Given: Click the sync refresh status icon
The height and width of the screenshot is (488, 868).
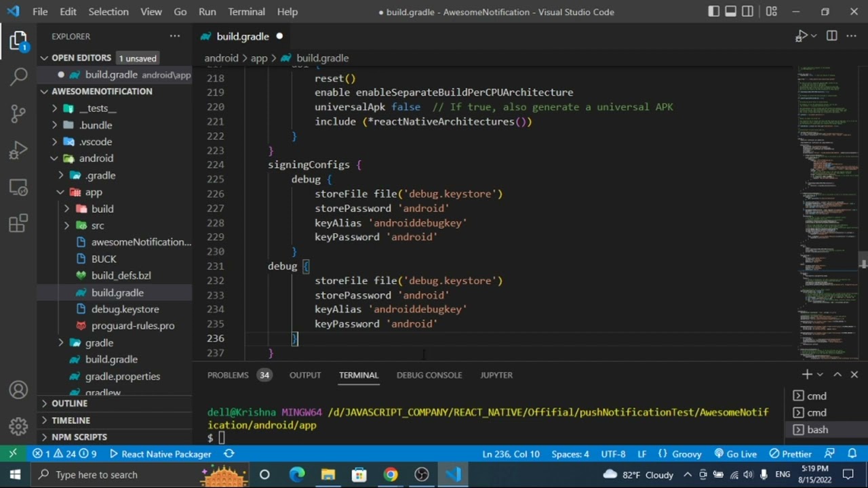Looking at the screenshot, I should [x=229, y=453].
